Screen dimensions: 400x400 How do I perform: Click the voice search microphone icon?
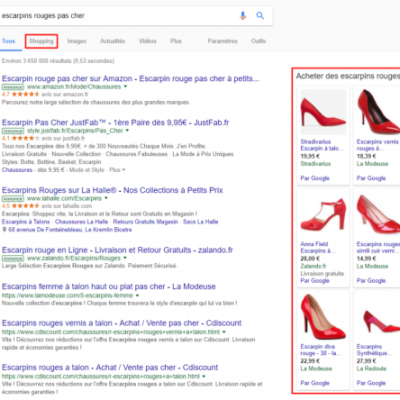[x=243, y=15]
